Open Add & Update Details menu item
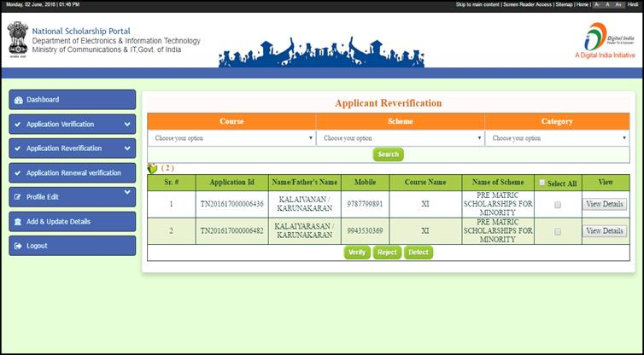644x355 pixels. [73, 222]
